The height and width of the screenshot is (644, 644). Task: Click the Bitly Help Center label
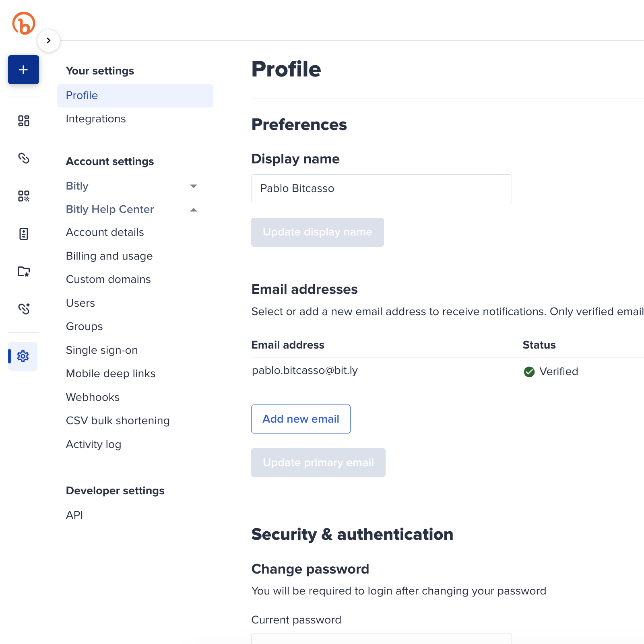point(110,209)
